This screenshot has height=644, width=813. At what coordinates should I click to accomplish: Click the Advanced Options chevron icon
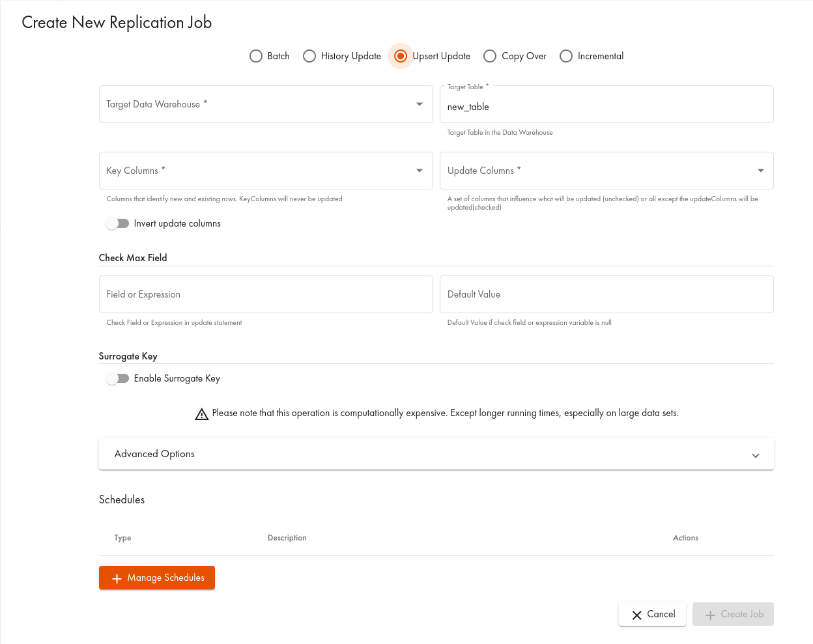point(756,455)
